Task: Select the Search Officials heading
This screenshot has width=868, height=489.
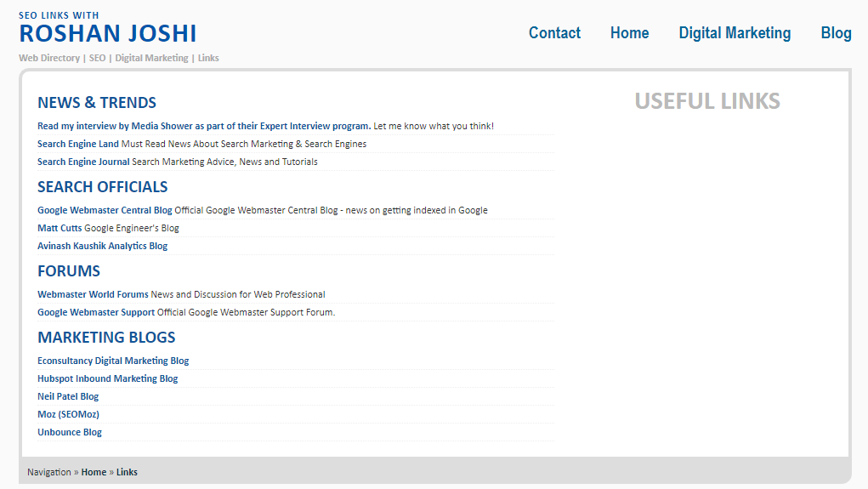Action: coord(102,186)
